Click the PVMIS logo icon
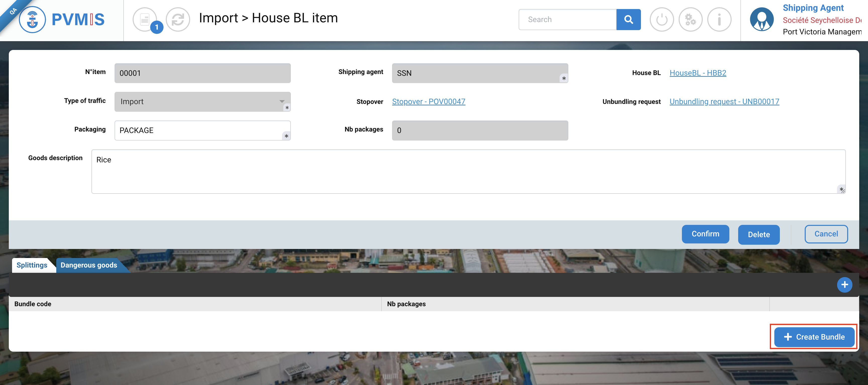 pos(32,20)
